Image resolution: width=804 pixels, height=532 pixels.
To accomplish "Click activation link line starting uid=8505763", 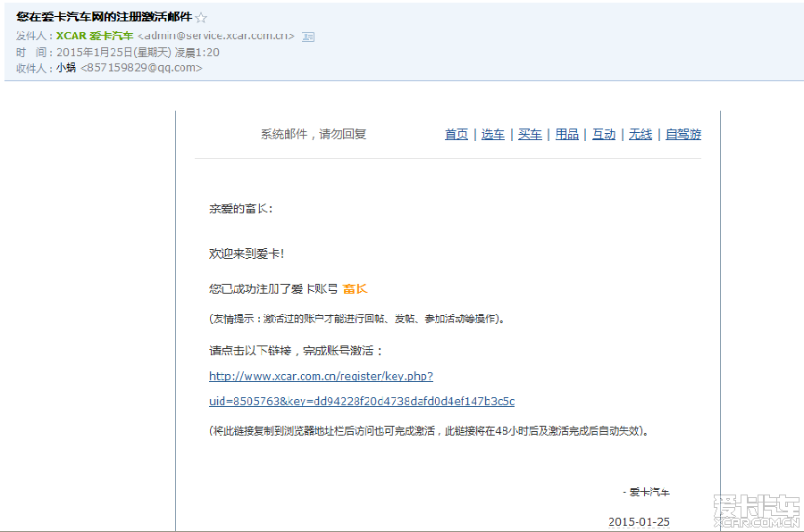I will [x=362, y=402].
